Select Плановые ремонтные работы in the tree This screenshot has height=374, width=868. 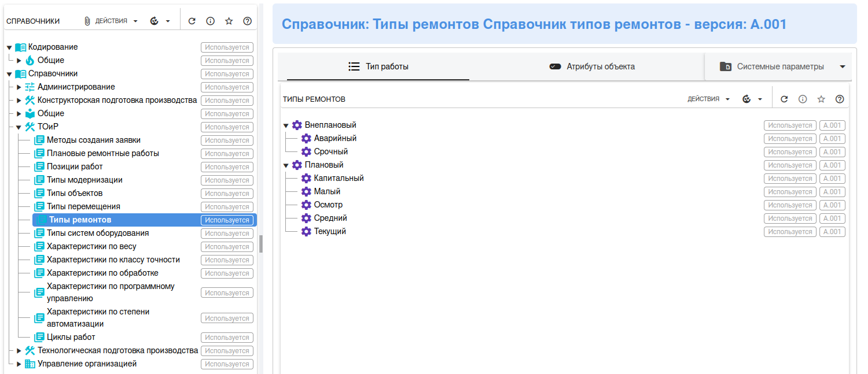[x=102, y=153]
